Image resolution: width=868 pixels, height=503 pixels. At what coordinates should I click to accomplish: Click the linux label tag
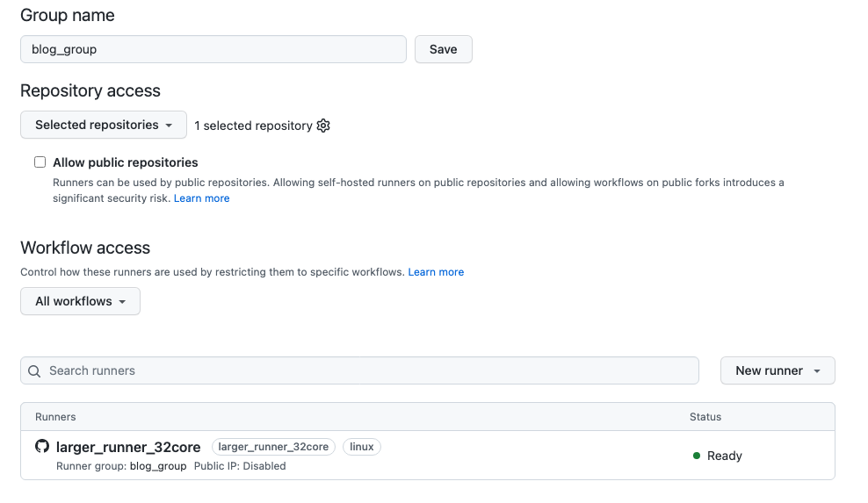[x=361, y=447]
